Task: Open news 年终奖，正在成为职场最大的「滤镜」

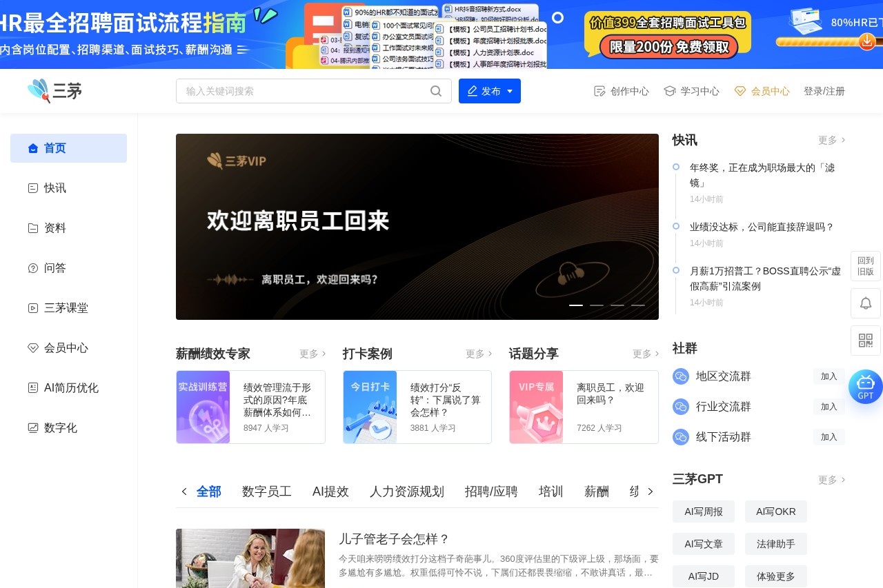Action: pos(762,175)
